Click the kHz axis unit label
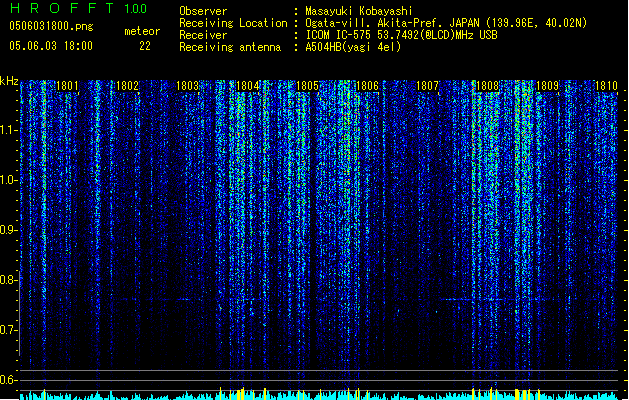 (x=9, y=81)
